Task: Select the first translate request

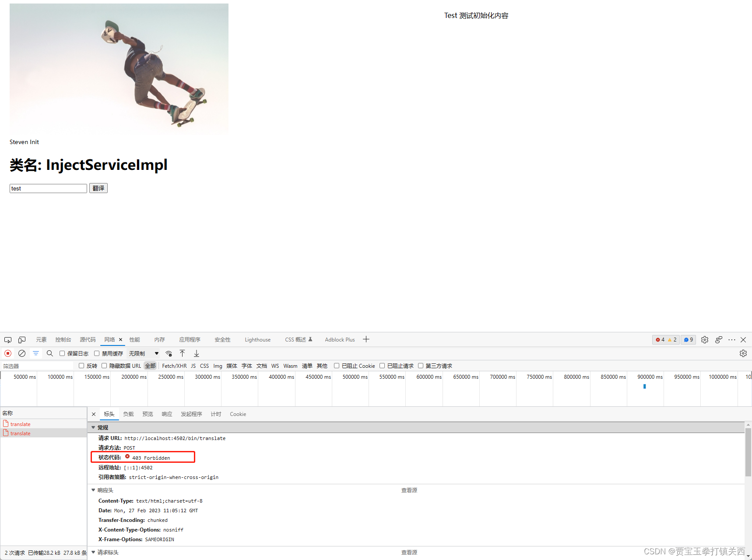Action: (43, 424)
